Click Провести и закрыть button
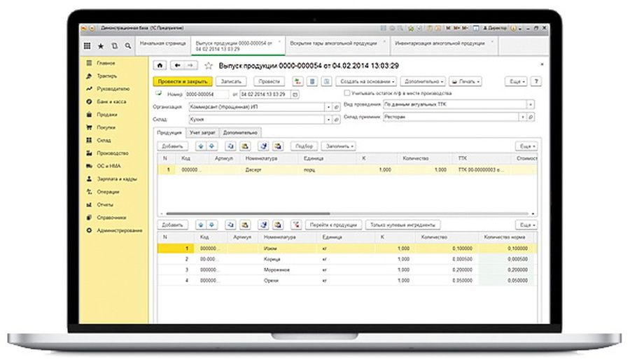 [183, 82]
